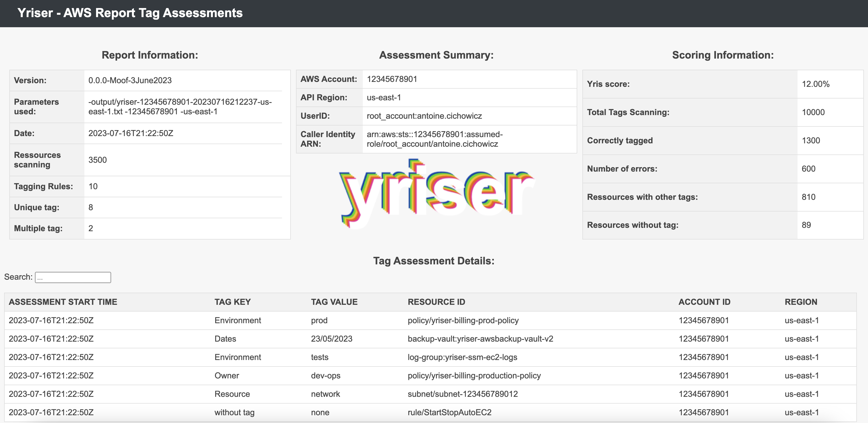Viewport: 868px width, 423px height.
Task: Select Tagging Rules value 10
Action: 93,187
